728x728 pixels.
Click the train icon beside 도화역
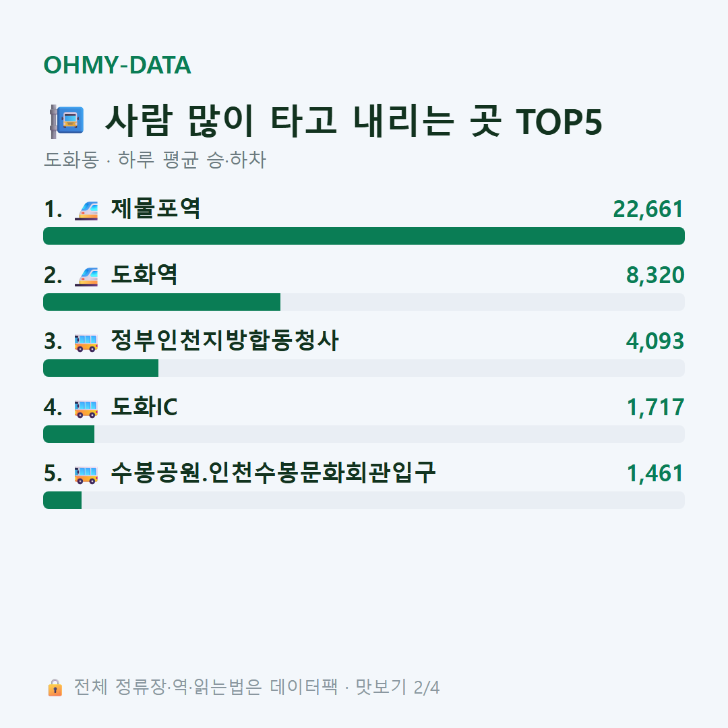click(86, 276)
